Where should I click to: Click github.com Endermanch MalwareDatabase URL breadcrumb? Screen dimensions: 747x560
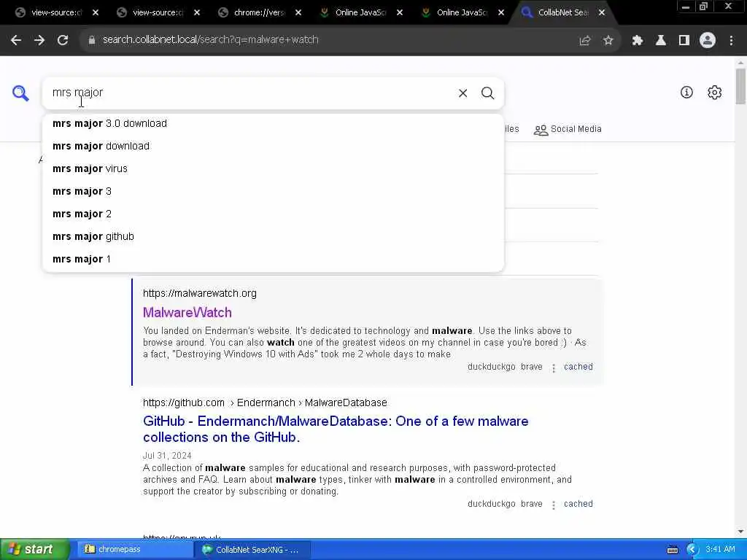pos(265,402)
